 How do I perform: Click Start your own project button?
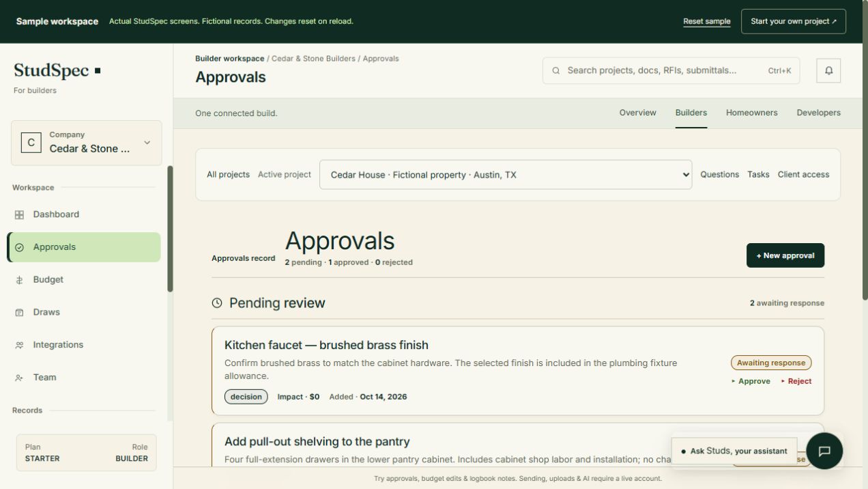(x=794, y=21)
